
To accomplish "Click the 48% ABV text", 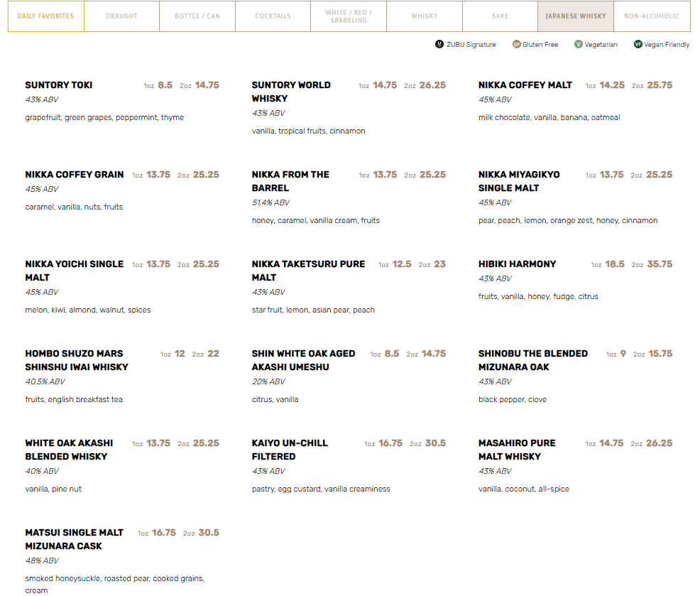I will pyautogui.click(x=42, y=560).
